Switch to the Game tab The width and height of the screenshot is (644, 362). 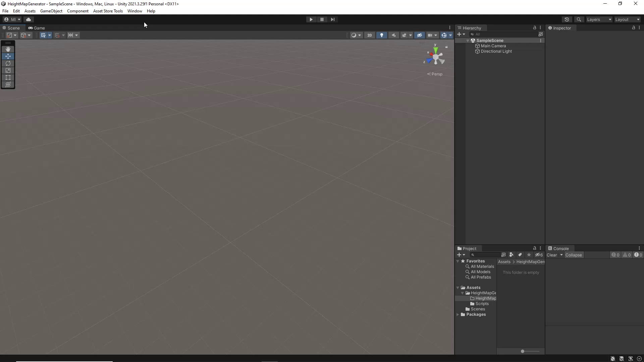pos(37,28)
